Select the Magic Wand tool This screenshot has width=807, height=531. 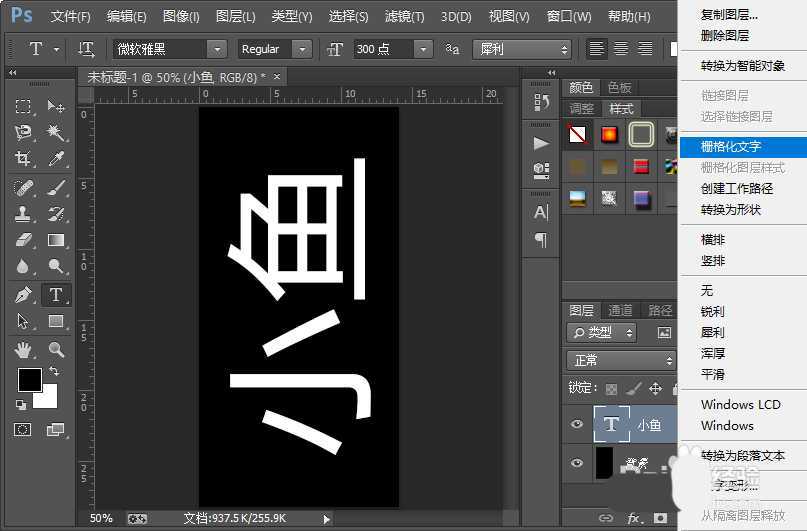[56, 132]
